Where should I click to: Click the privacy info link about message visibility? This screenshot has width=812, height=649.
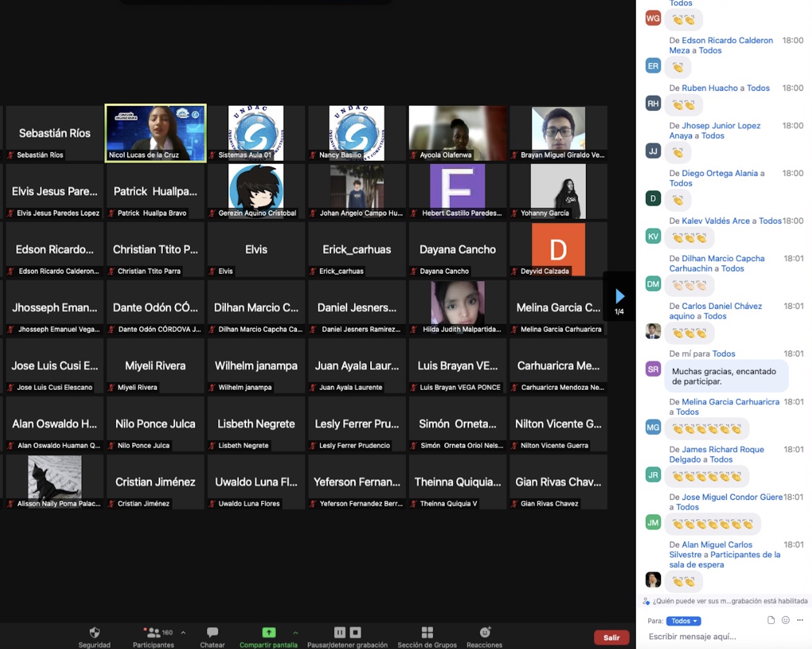730,601
